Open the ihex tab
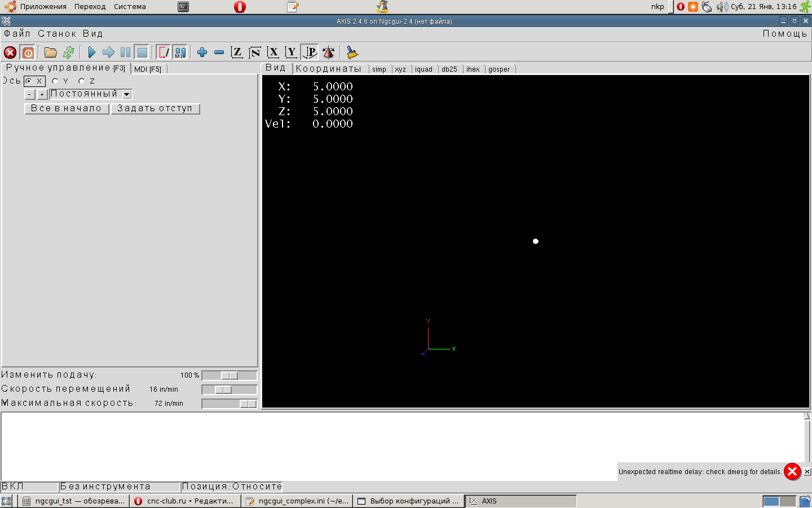812x508 pixels. pos(473,69)
